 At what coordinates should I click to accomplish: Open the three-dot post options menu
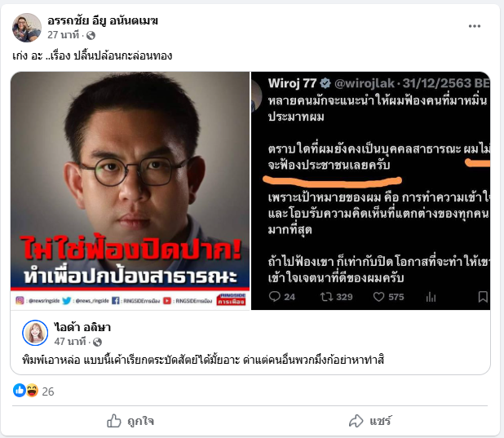click(474, 26)
